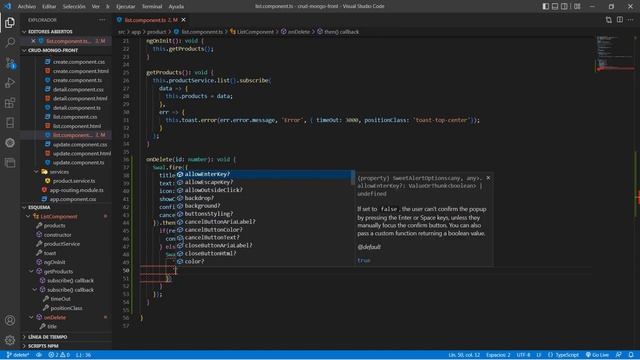
Task: Click Go Live in status bar
Action: [597, 355]
